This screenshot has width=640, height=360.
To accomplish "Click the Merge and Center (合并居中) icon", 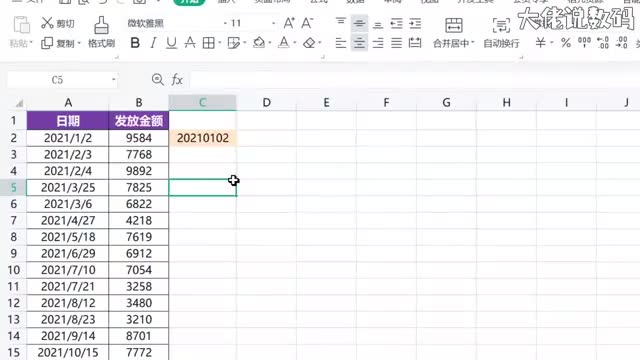I will 453,25.
